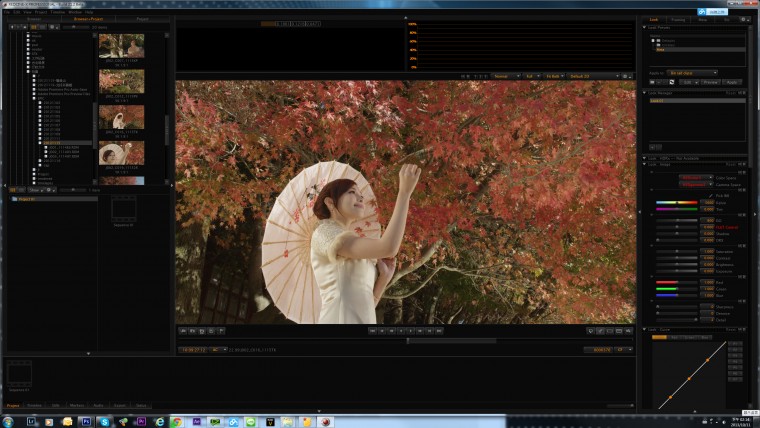Collapse the Look Manager section

(x=646, y=93)
